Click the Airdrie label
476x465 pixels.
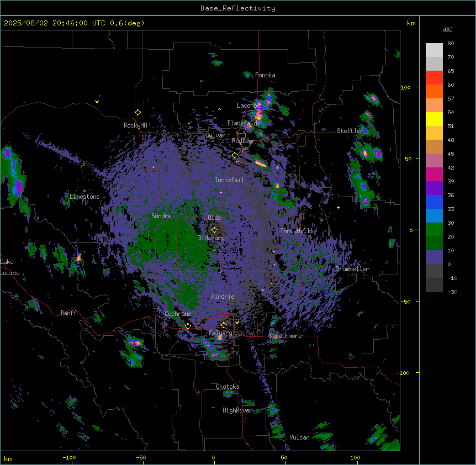point(223,297)
